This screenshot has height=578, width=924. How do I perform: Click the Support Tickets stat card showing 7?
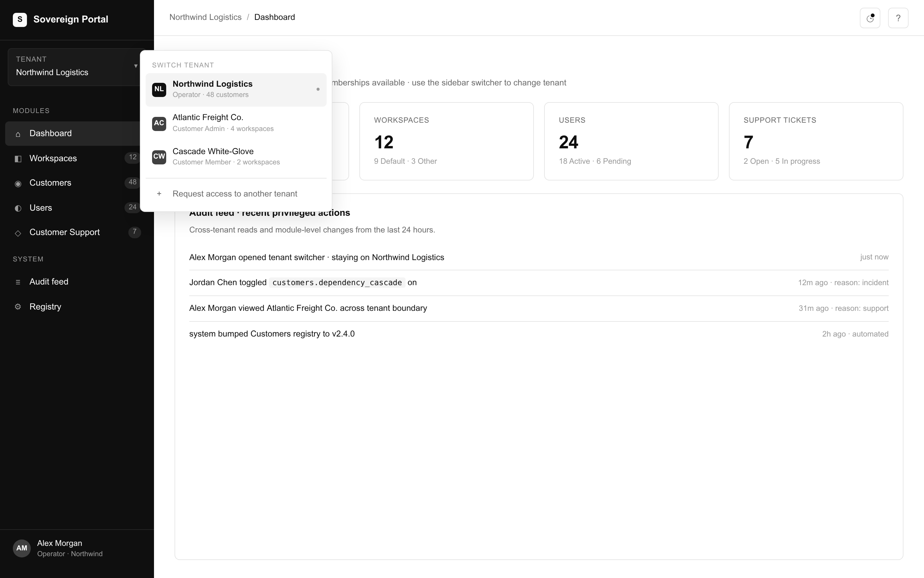point(816,141)
